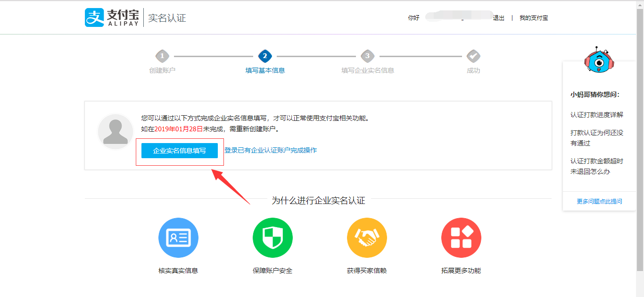Open 认证打款金额超时未退回怎么办 question
The image size is (644, 297).
click(x=596, y=166)
